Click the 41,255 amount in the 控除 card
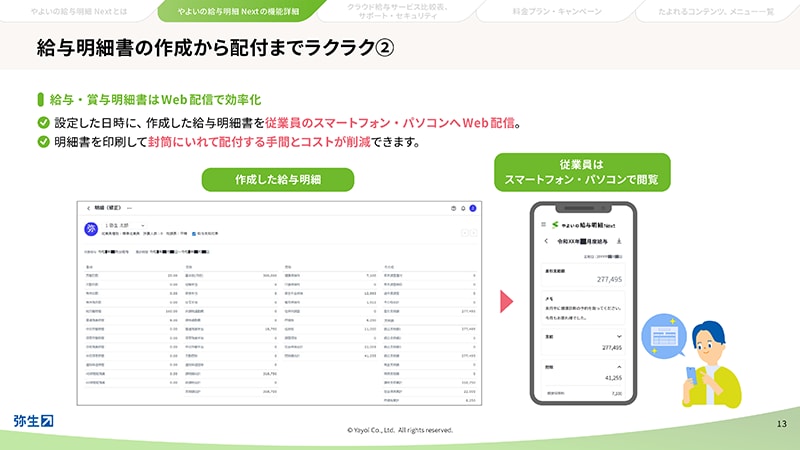The height and width of the screenshot is (450, 800). [x=613, y=378]
